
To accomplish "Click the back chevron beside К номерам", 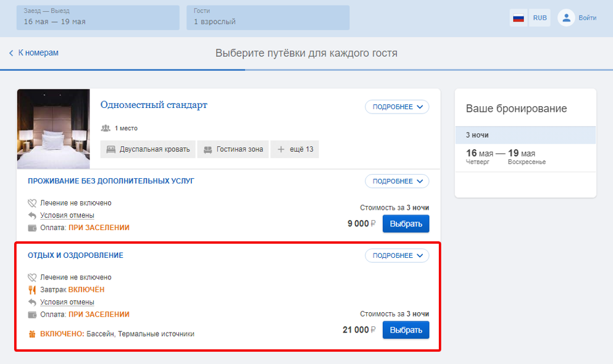I will click(11, 52).
